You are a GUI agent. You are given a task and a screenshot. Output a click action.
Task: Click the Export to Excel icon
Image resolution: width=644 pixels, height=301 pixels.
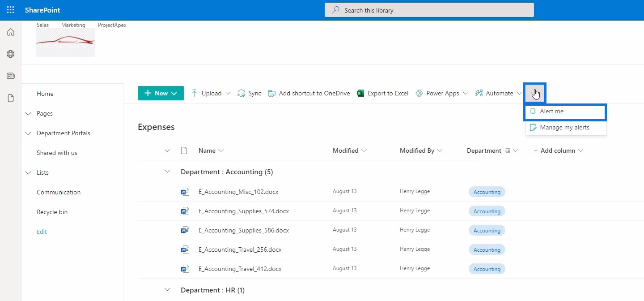click(360, 93)
